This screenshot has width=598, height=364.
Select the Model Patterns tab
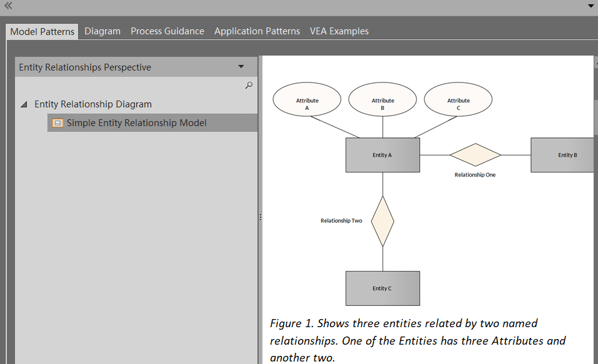pos(42,31)
